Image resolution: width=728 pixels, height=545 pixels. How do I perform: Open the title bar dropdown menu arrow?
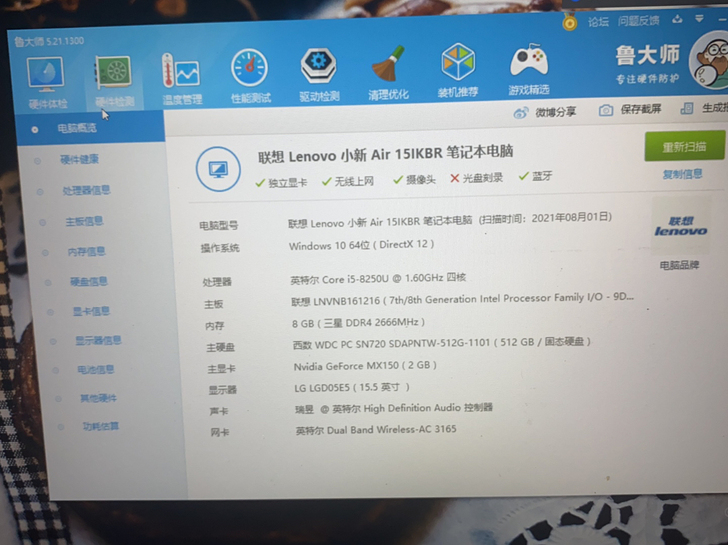click(699, 19)
